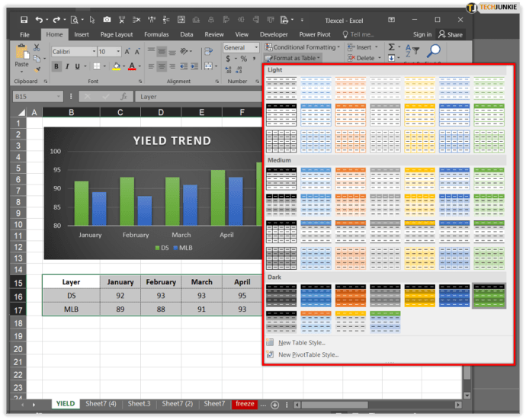This screenshot has width=526, height=420.
Task: Open Font Color dropdown arrow
Action: pos(140,66)
